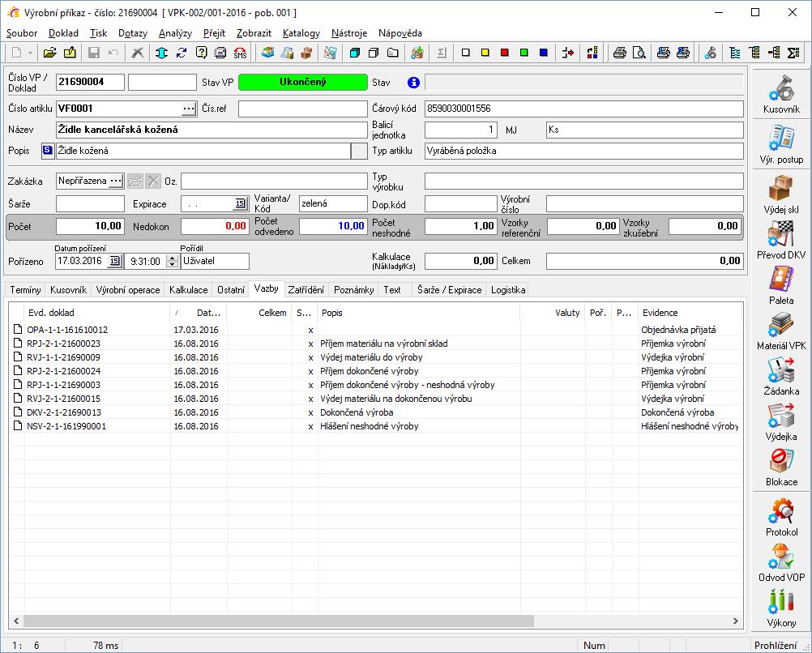Click the time spinner up arrow

coord(172,258)
